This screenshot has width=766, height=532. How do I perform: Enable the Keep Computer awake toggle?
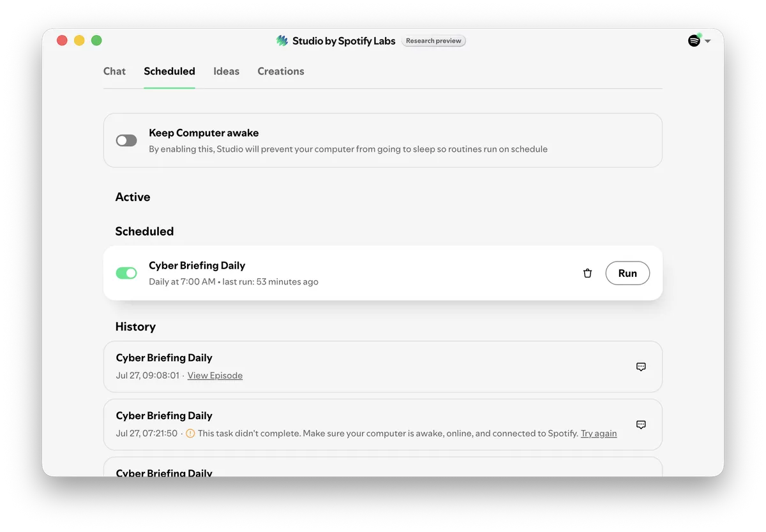coord(126,140)
